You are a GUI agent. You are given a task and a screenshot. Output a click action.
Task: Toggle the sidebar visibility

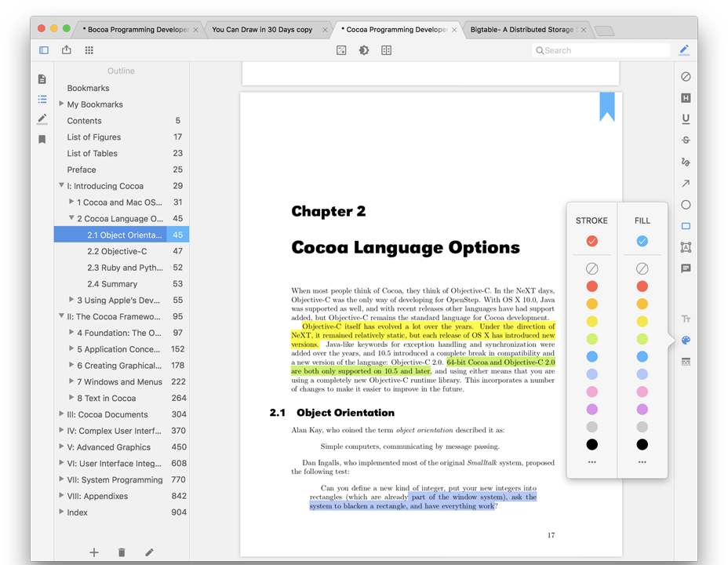point(44,49)
